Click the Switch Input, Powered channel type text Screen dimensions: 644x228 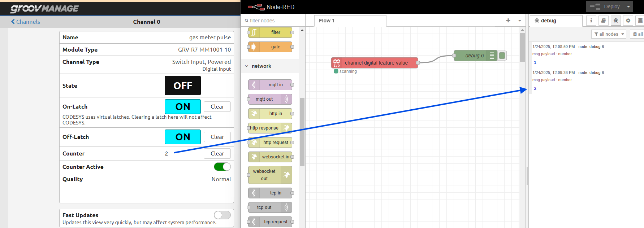pos(202,62)
